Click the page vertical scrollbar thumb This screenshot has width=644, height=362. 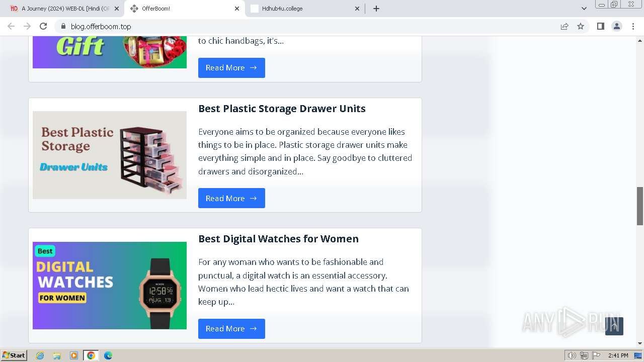[x=640, y=206]
